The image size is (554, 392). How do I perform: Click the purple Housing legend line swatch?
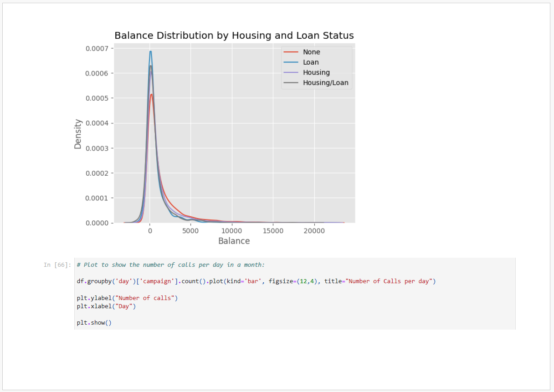pos(291,72)
